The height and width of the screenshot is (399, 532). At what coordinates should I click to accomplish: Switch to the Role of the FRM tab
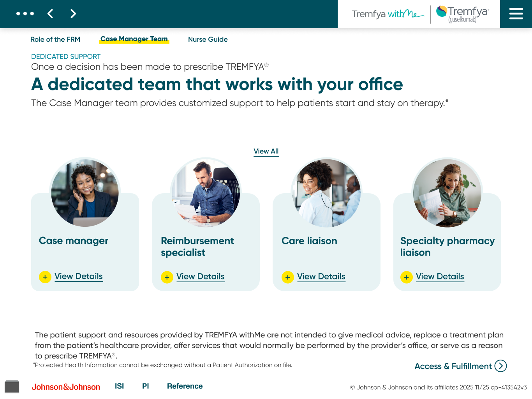pyautogui.click(x=55, y=39)
